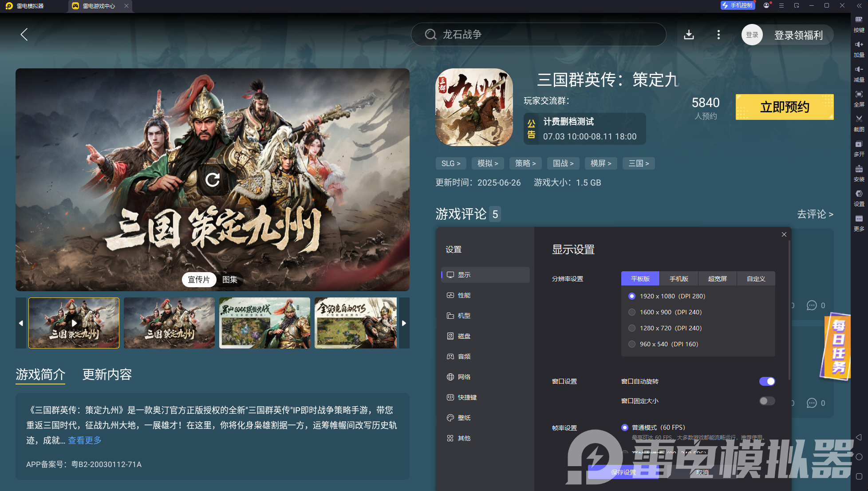868x491 pixels.
Task: Click the download manager icon
Action: point(689,35)
